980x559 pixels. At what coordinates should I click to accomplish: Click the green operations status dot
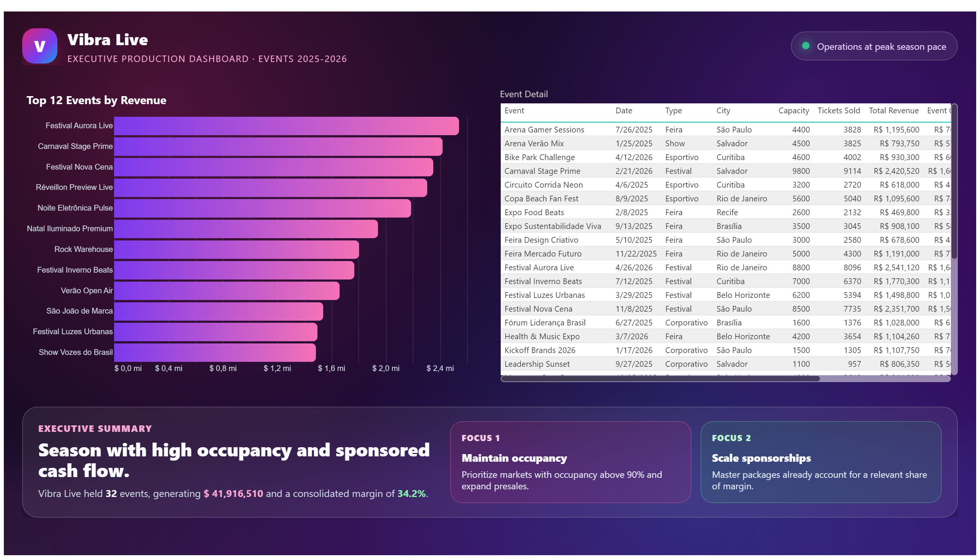point(806,46)
